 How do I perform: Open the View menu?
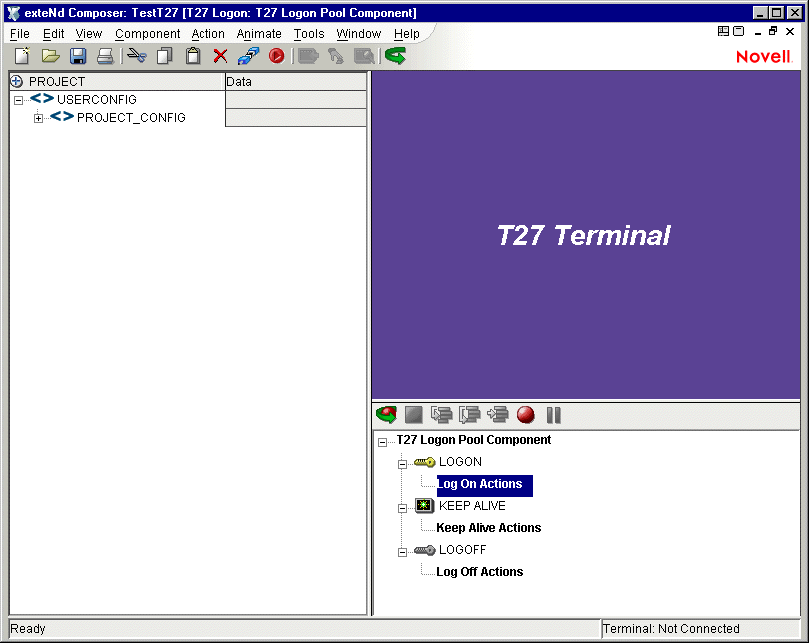[x=89, y=34]
